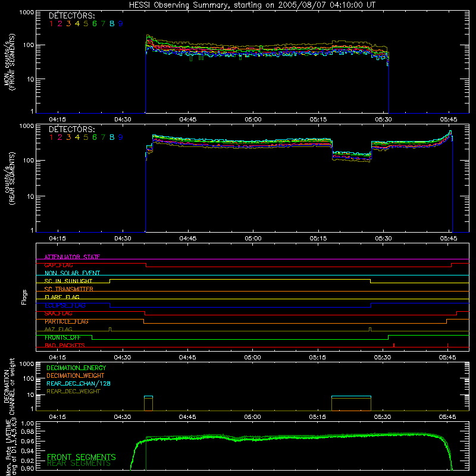The width and height of the screenshot is (476, 476).
Task: Click the 05:00 time label under Flags panel
Action: click(x=252, y=358)
